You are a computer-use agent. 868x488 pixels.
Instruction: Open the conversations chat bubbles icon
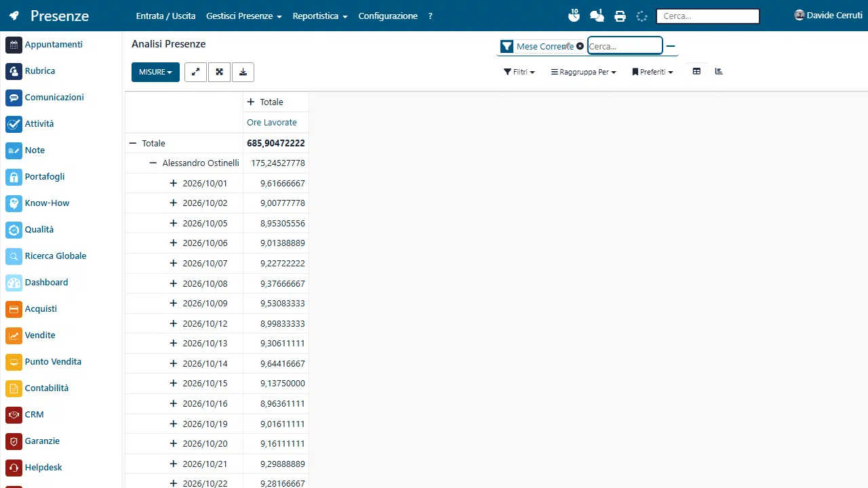597,16
